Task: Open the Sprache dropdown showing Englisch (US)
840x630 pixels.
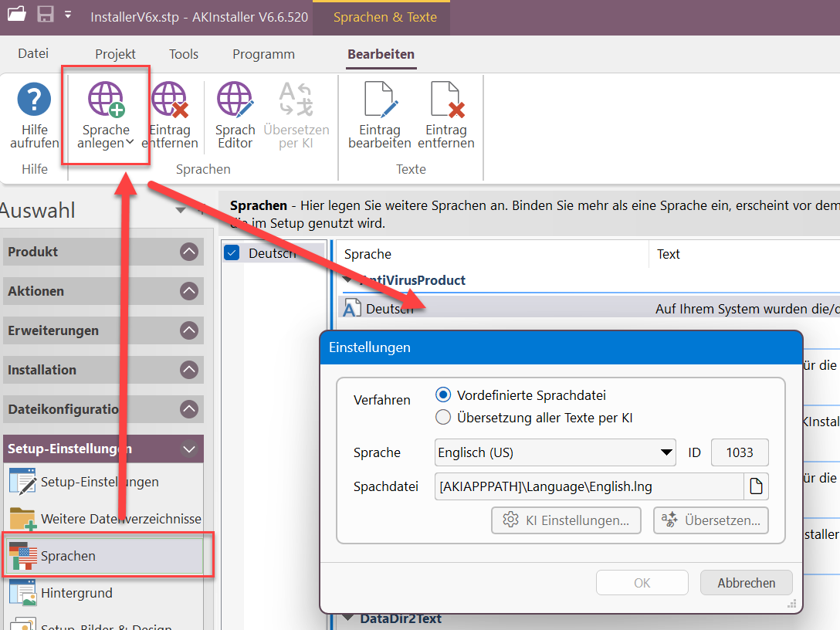Action: tap(556, 452)
